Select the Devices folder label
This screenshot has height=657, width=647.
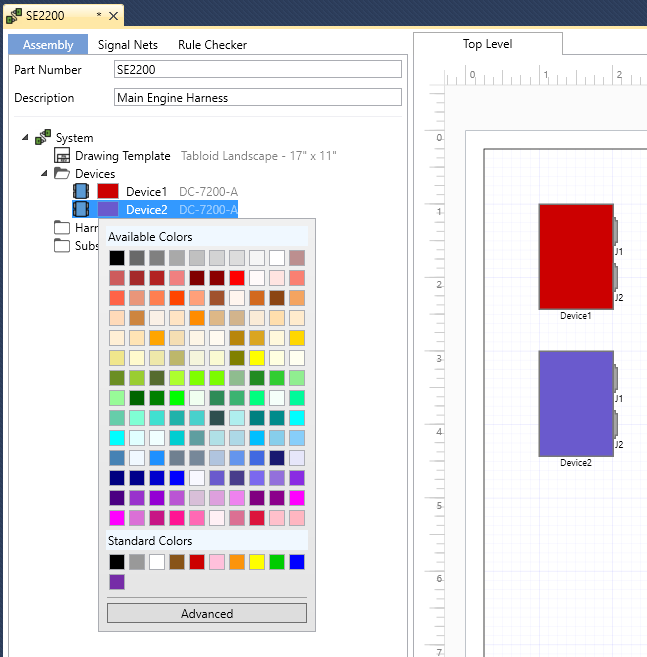[x=95, y=173]
